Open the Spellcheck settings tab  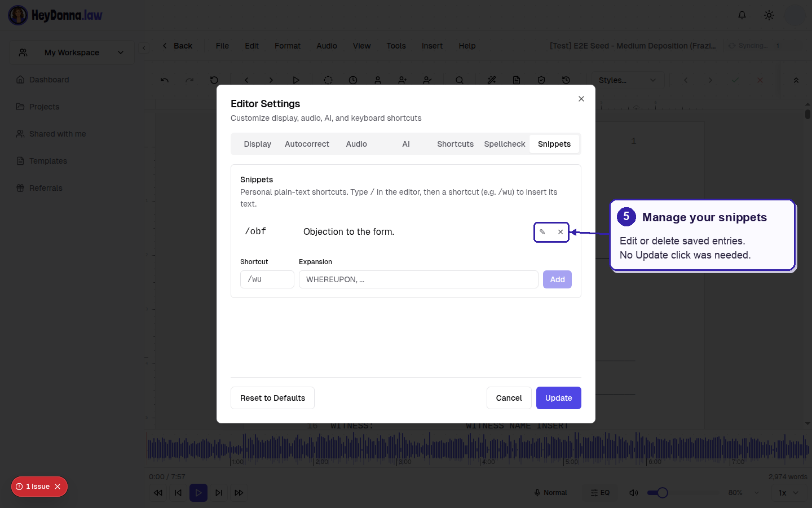click(x=505, y=144)
